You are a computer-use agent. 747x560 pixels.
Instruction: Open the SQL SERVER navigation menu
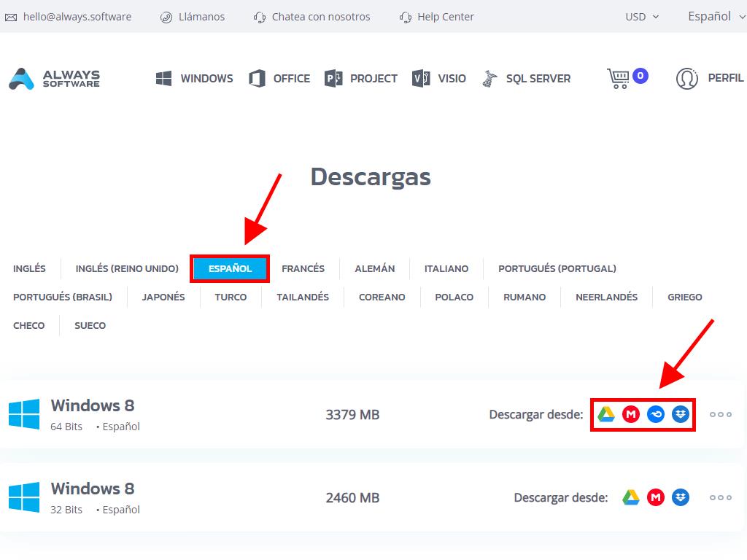[538, 79]
